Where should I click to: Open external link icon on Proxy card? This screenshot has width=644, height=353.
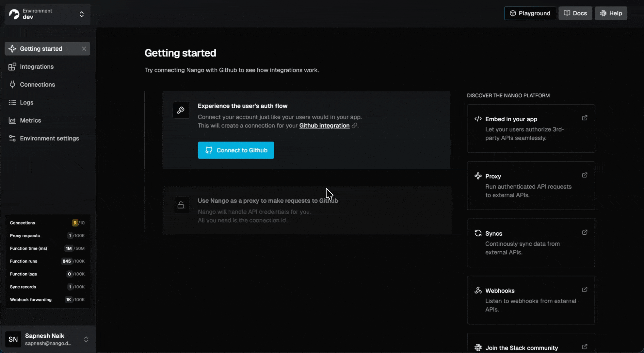pos(585,175)
